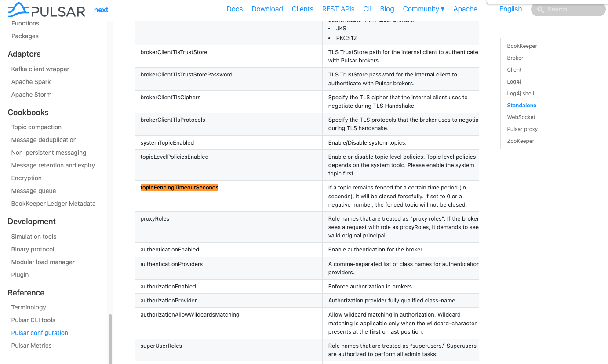
Task: Click the topicLevelPoliciesEnabled cell
Action: [x=229, y=165]
